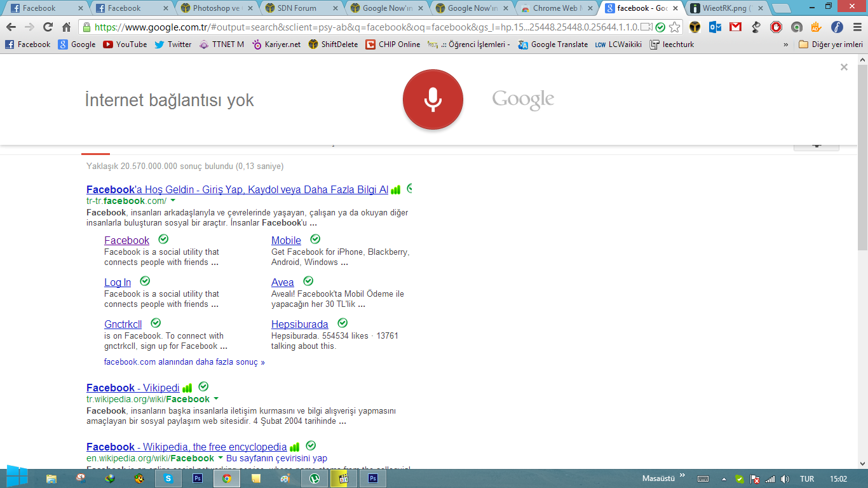Open the YouTube bookmark
Image resolution: width=868 pixels, height=488 pixels.
click(125, 44)
